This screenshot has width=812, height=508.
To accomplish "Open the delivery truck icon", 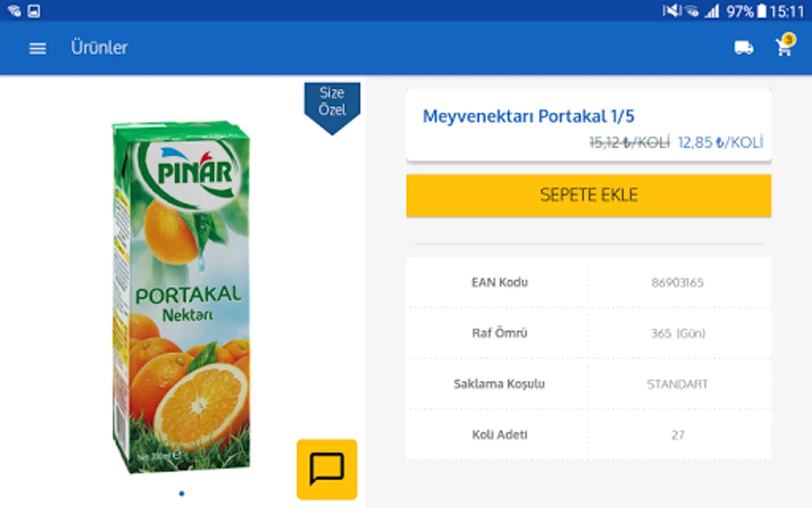I will point(744,48).
